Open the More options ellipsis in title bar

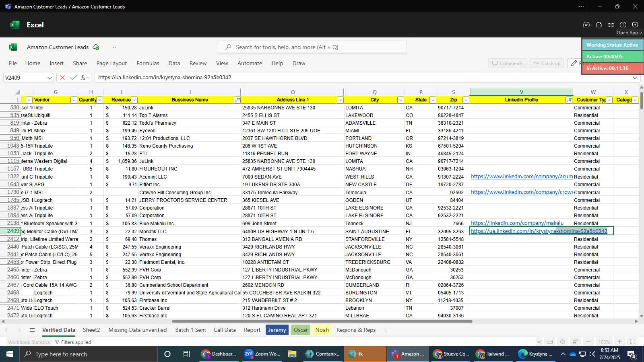(581, 6)
